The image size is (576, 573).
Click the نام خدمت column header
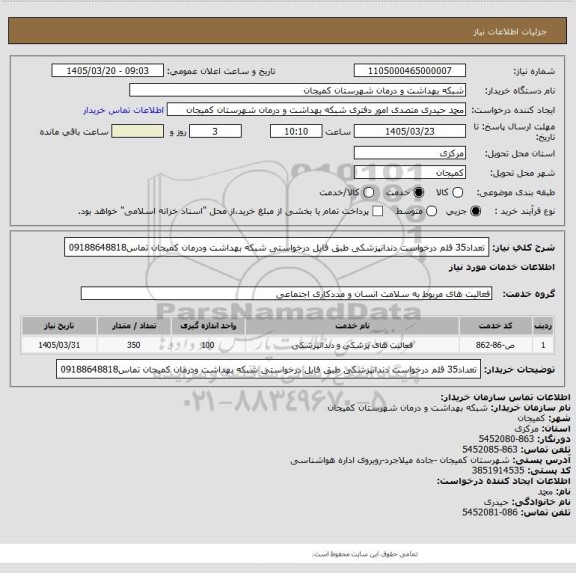(x=352, y=326)
